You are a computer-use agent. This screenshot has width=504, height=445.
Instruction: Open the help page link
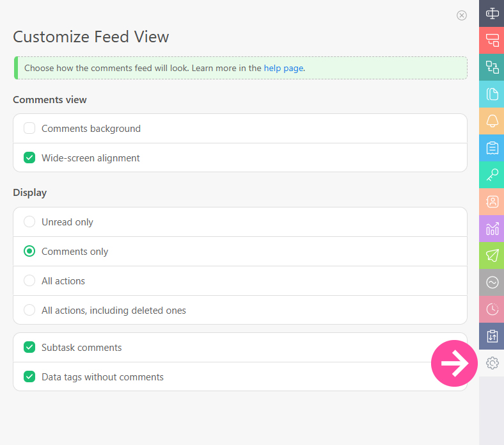283,68
